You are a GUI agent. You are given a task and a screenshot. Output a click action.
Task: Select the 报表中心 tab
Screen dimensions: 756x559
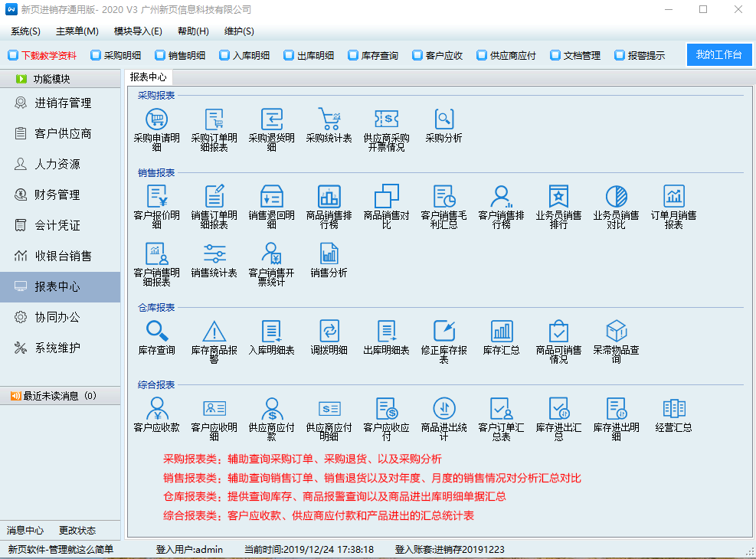tap(148, 77)
